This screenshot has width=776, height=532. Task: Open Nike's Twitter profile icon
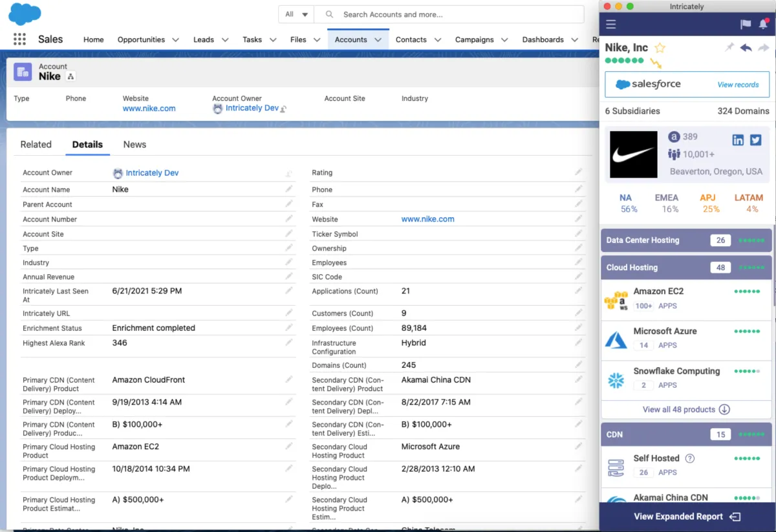coord(755,140)
